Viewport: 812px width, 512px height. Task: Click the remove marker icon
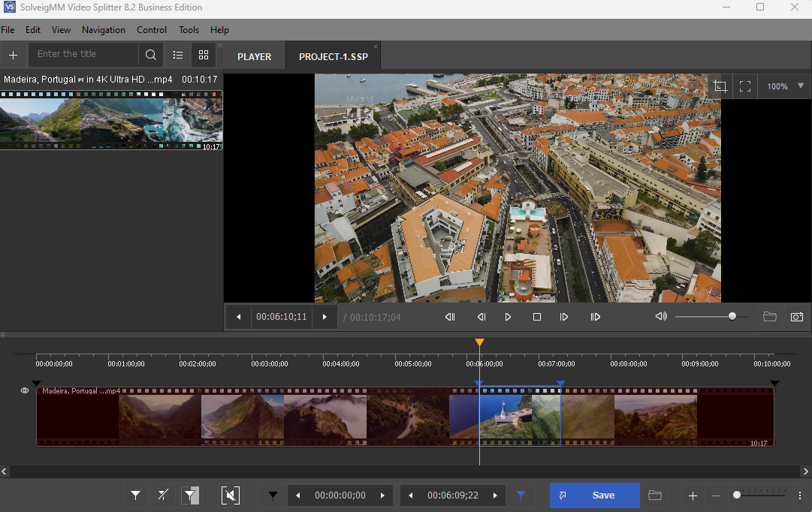162,495
